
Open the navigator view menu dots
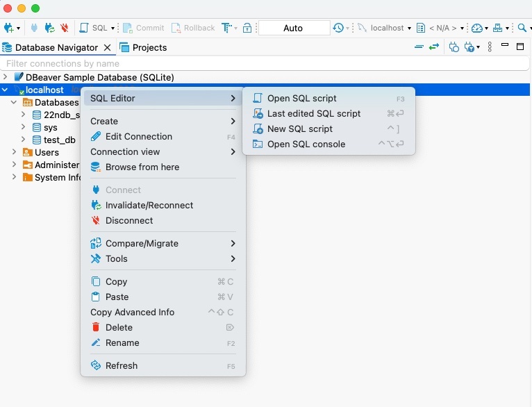[490, 47]
